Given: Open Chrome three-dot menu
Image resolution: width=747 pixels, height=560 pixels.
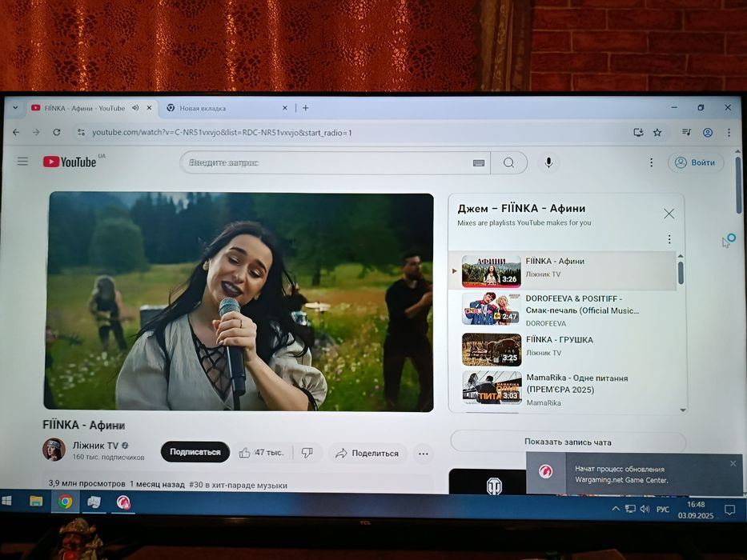Looking at the screenshot, I should (x=729, y=132).
